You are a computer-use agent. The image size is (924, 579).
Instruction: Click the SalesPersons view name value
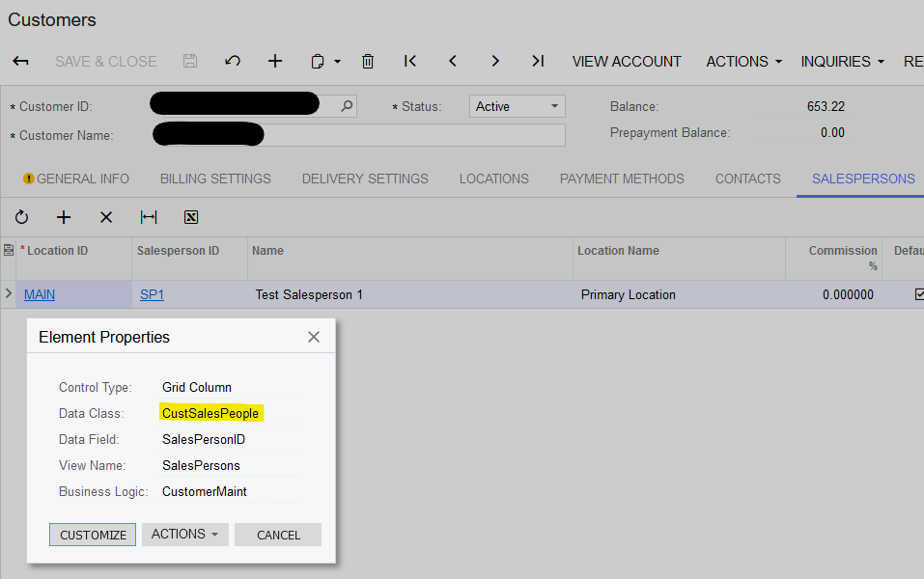[x=201, y=465]
